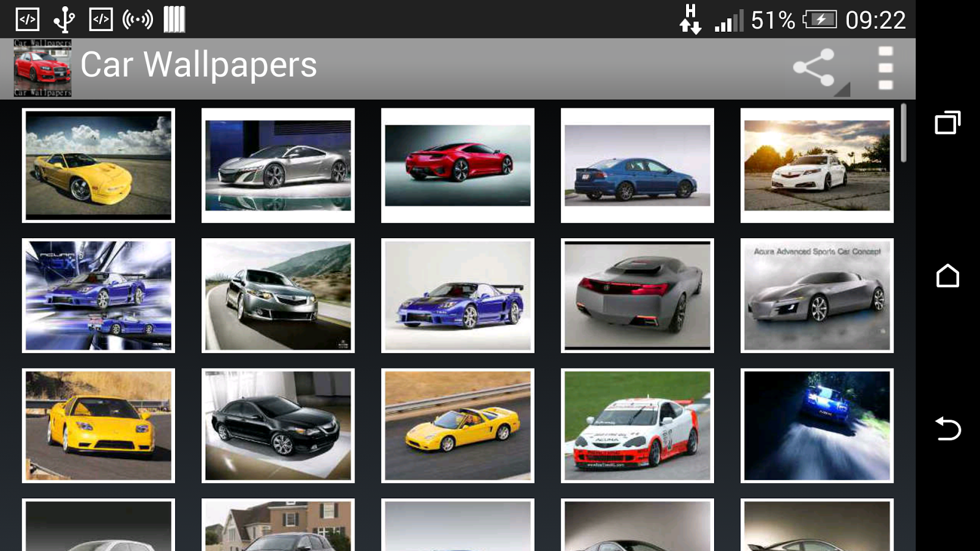980x551 pixels.
Task: Tap the 51% battery percentage
Action: coord(773,20)
